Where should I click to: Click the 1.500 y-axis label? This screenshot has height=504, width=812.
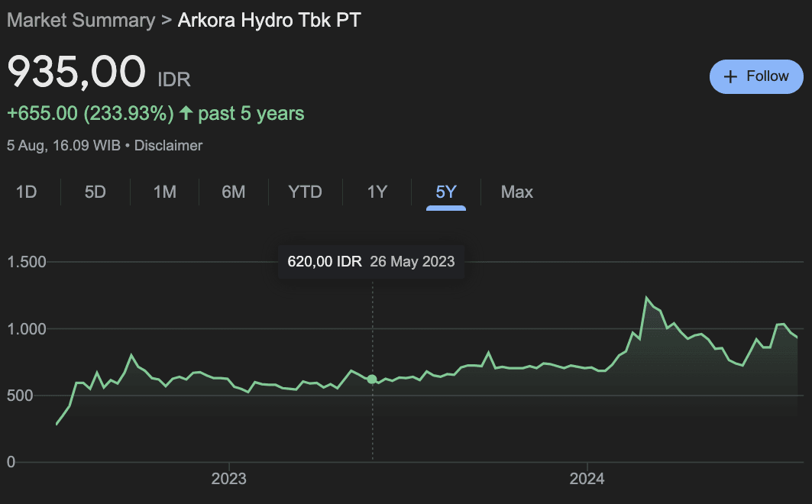(x=27, y=262)
